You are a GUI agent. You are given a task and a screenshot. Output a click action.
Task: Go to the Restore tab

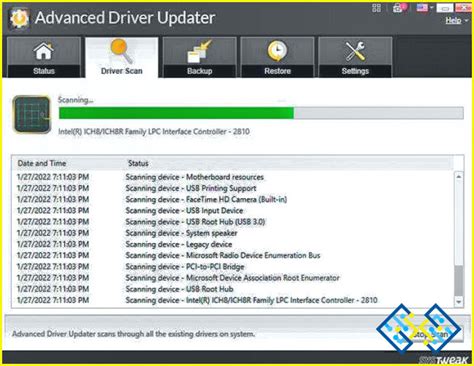tap(277, 57)
